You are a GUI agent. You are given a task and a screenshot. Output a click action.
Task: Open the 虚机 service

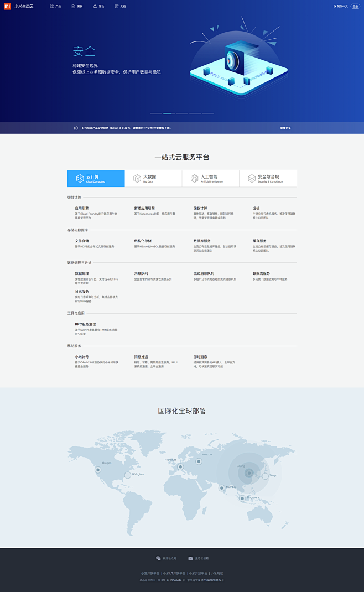pyautogui.click(x=256, y=208)
